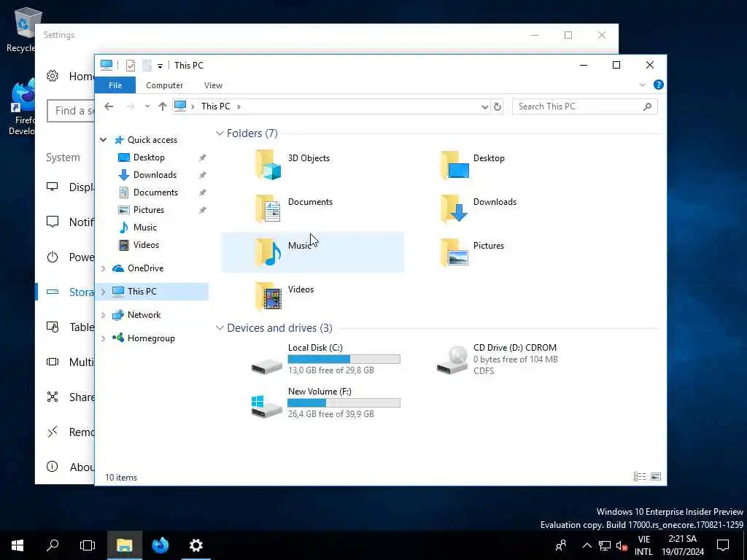Open the File ribbon tab
The image size is (747, 560).
pos(115,85)
